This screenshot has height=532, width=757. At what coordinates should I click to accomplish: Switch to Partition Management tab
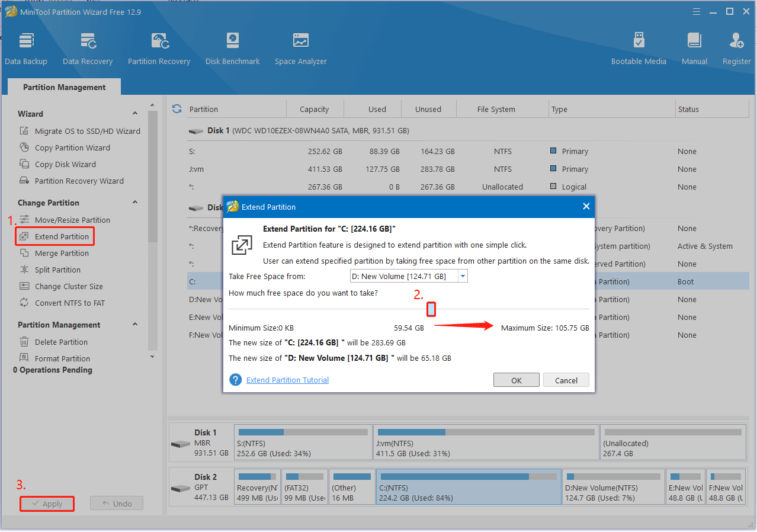click(64, 87)
